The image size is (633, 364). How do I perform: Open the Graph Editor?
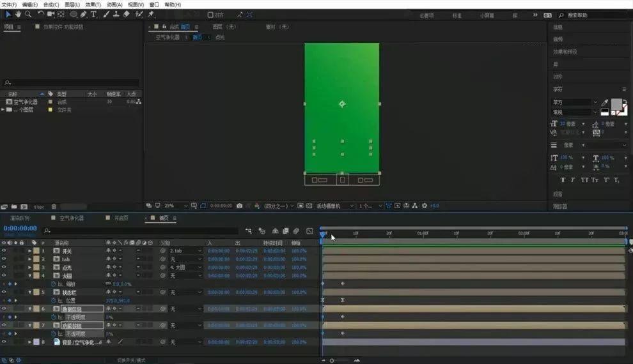click(309, 231)
